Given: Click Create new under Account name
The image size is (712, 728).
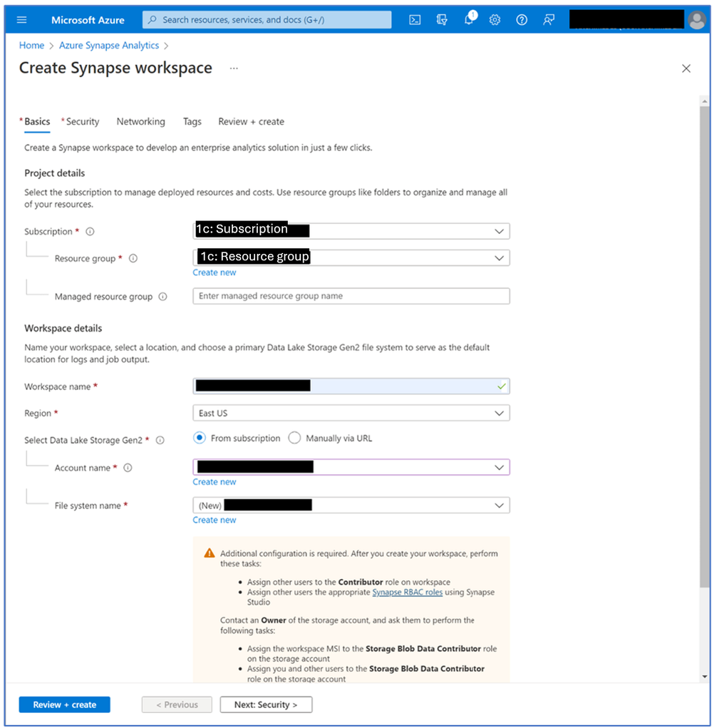Looking at the screenshot, I should click(215, 482).
